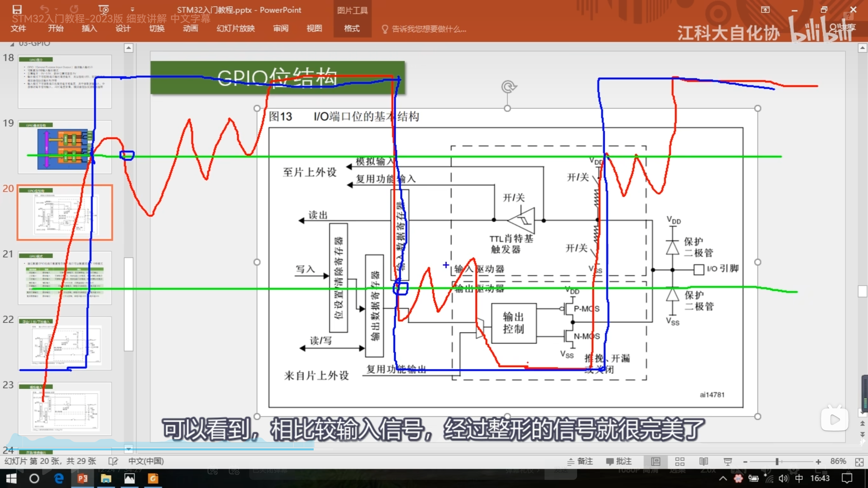The width and height of the screenshot is (868, 488).
Task: Start slideshow from beginning icon
Action: coord(103,9)
